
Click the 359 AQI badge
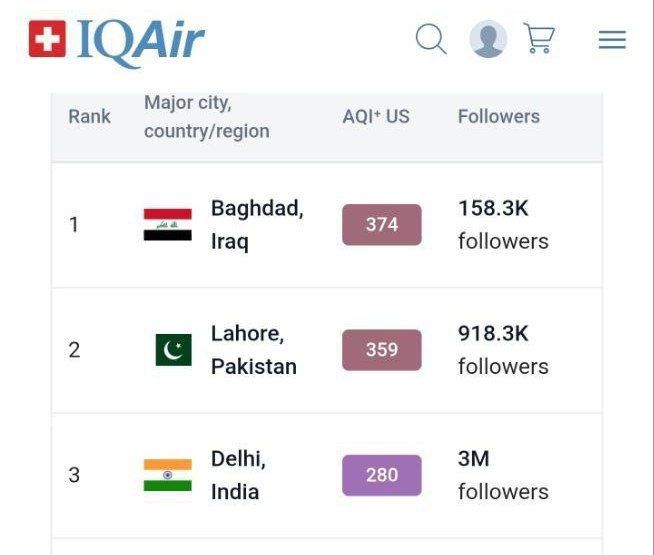(x=382, y=350)
